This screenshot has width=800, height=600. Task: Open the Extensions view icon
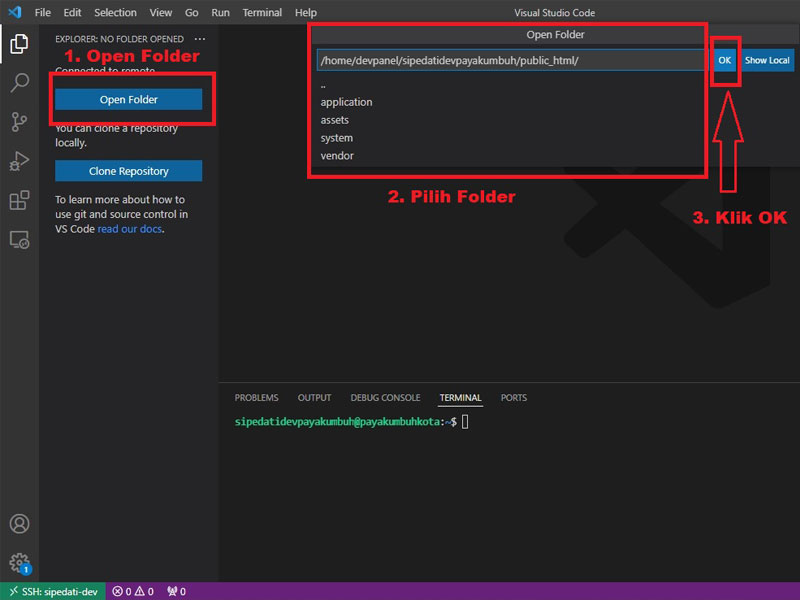19,201
